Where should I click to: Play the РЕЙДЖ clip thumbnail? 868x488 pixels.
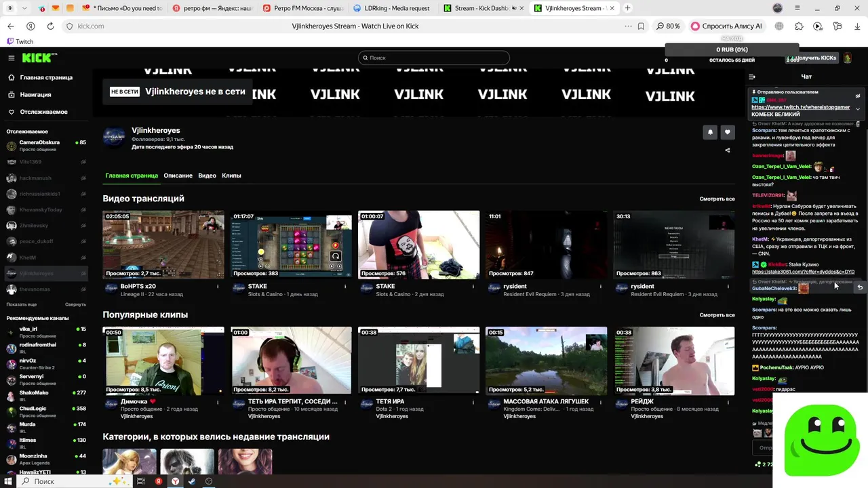pyautogui.click(x=674, y=361)
